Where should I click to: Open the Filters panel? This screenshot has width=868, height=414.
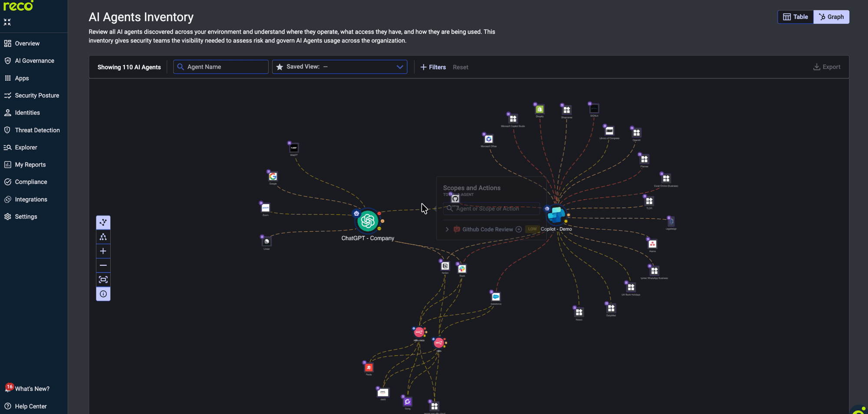433,67
